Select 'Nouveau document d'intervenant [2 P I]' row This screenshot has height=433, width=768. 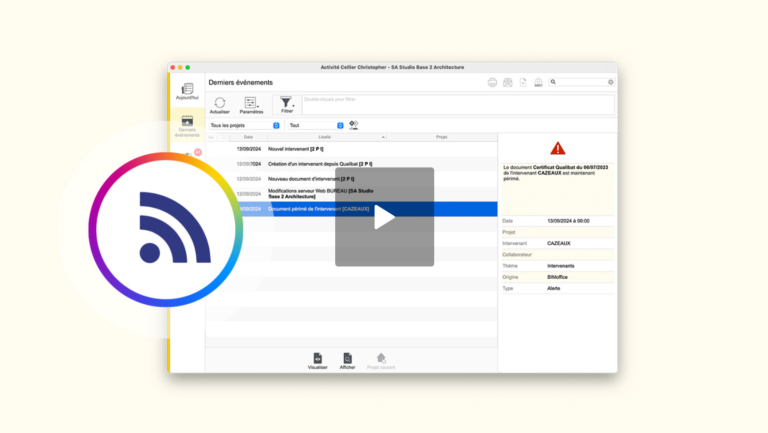pos(352,179)
